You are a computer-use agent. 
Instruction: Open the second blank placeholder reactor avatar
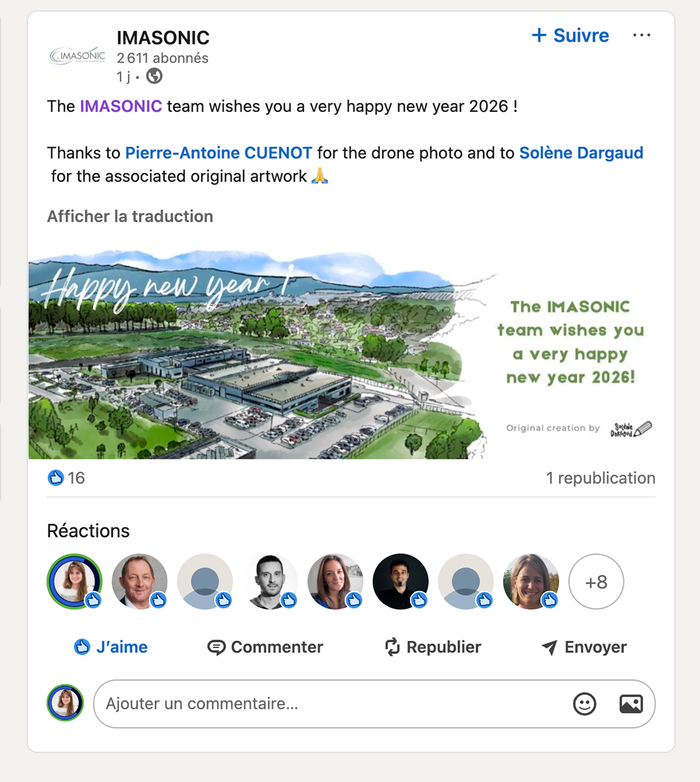(x=466, y=582)
